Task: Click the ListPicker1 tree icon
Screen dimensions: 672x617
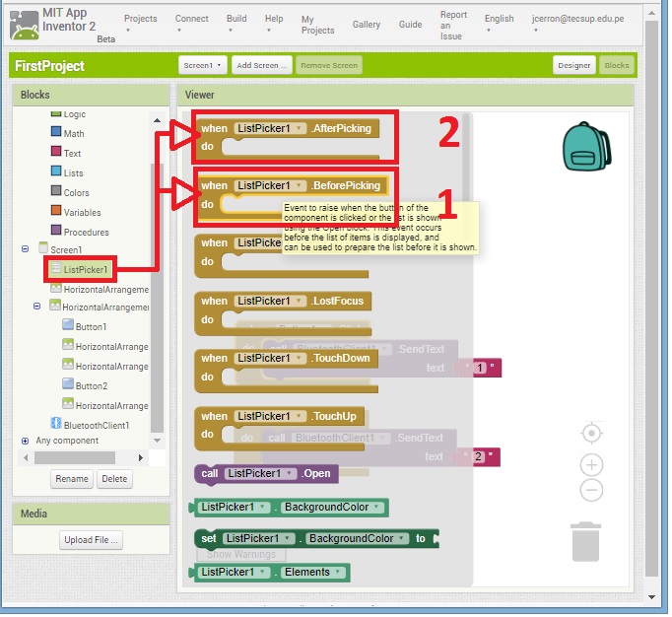Action: coord(56,268)
